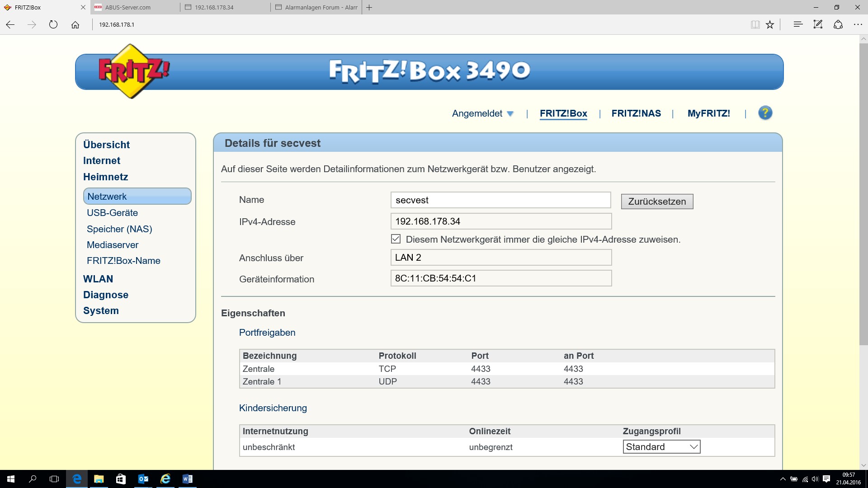Image resolution: width=868 pixels, height=488 pixels.
Task: Click the blue help question mark icon
Action: tap(765, 113)
